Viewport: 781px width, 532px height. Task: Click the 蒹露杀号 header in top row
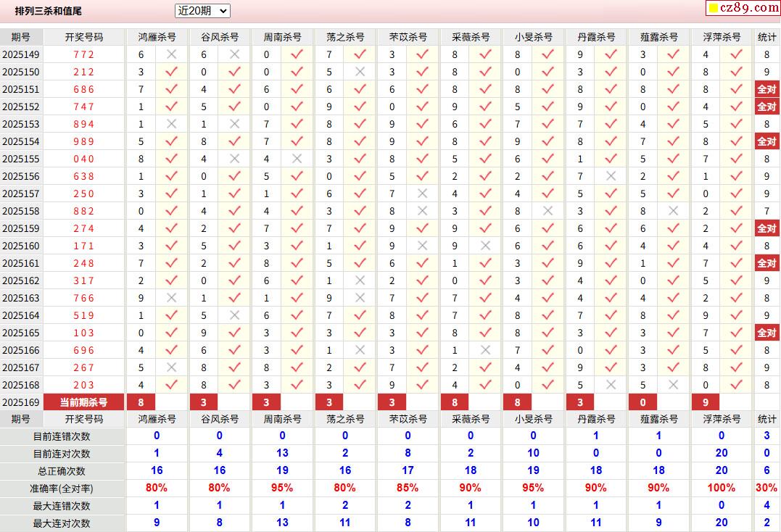click(x=659, y=37)
